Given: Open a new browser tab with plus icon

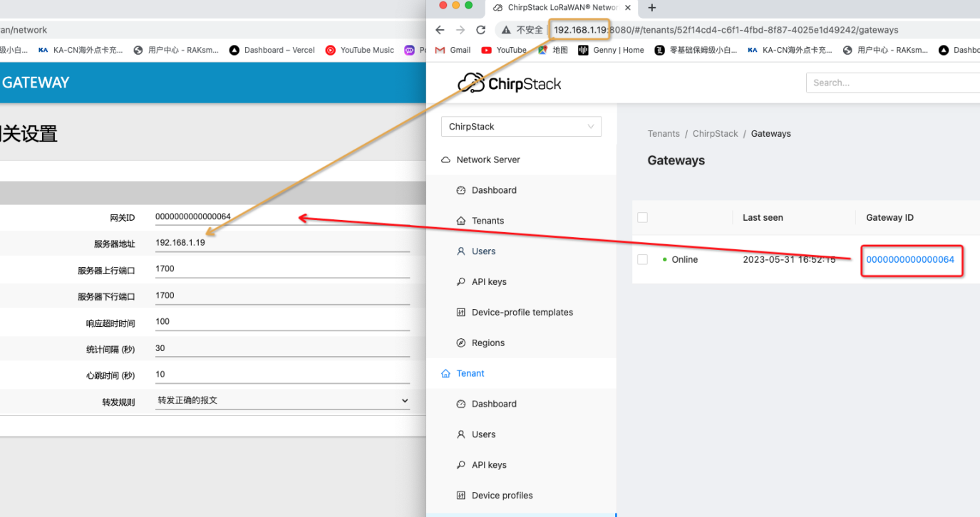Looking at the screenshot, I should coord(651,8).
